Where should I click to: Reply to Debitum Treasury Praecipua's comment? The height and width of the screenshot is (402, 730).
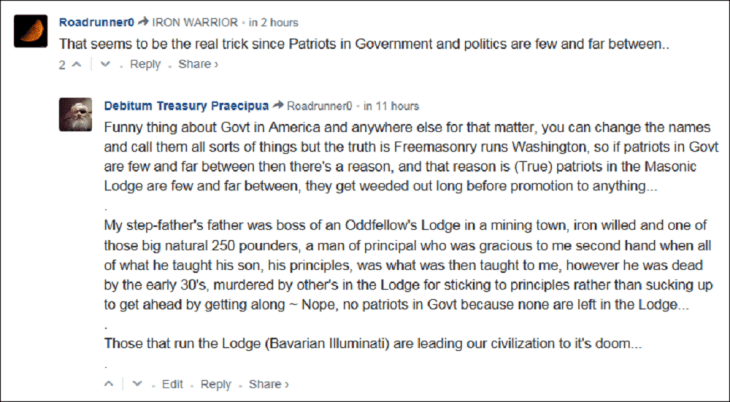pos(216,384)
